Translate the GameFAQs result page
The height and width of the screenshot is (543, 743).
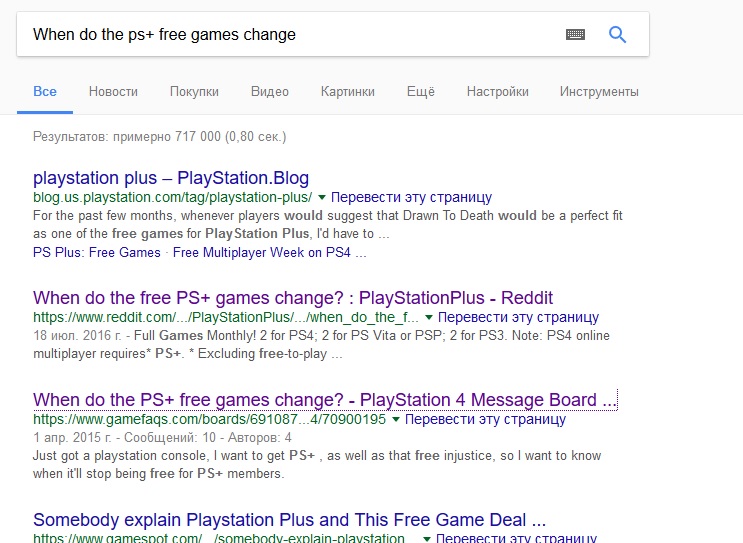pos(485,419)
